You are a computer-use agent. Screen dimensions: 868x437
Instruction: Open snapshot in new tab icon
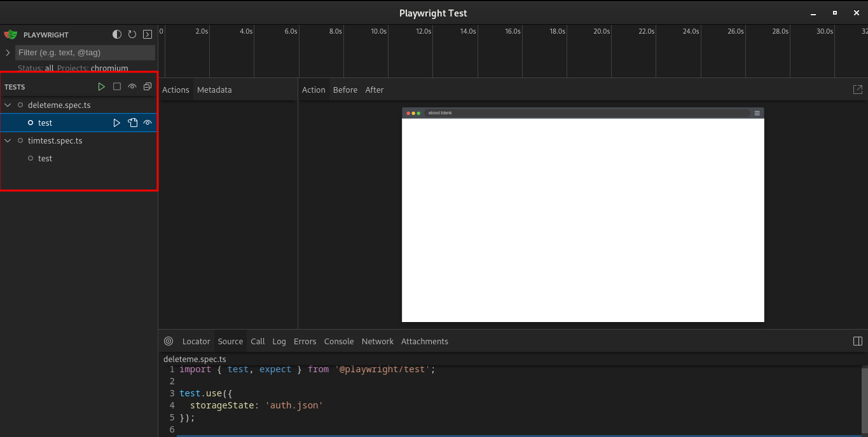pyautogui.click(x=858, y=90)
